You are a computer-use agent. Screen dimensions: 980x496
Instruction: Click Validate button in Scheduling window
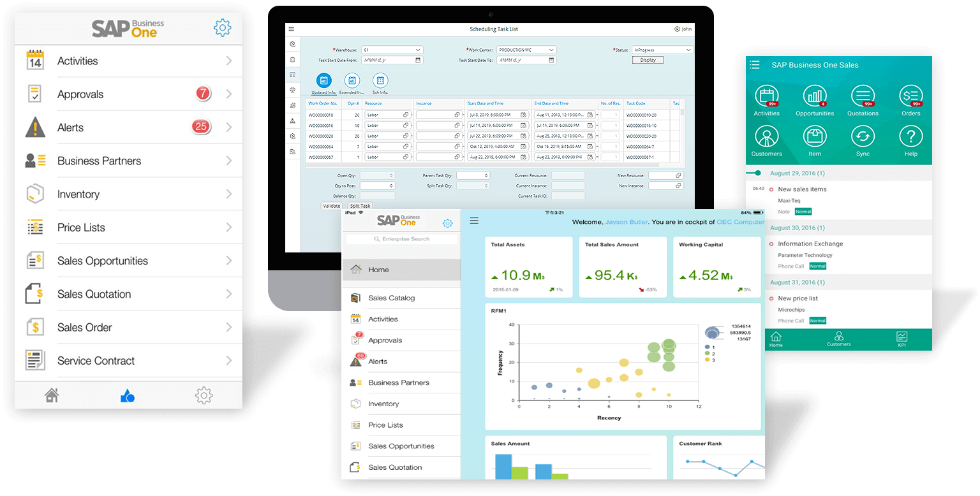[x=332, y=206]
